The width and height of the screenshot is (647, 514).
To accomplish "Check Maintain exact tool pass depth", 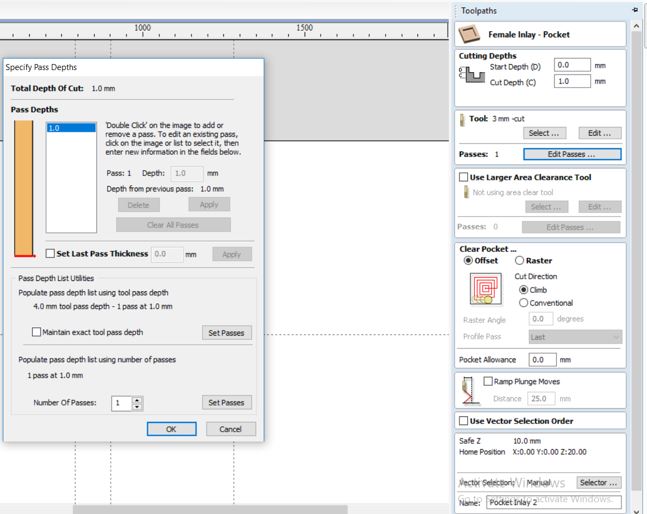I will pos(36,332).
